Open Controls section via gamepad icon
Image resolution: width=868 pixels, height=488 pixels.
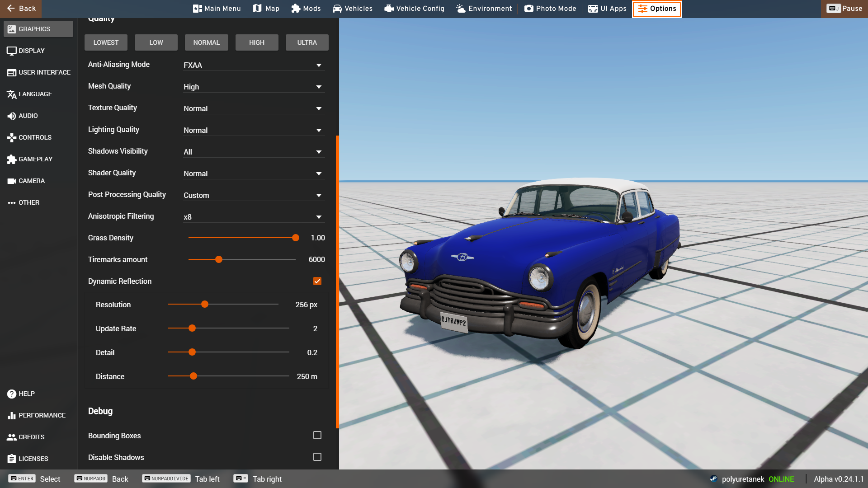(x=11, y=138)
